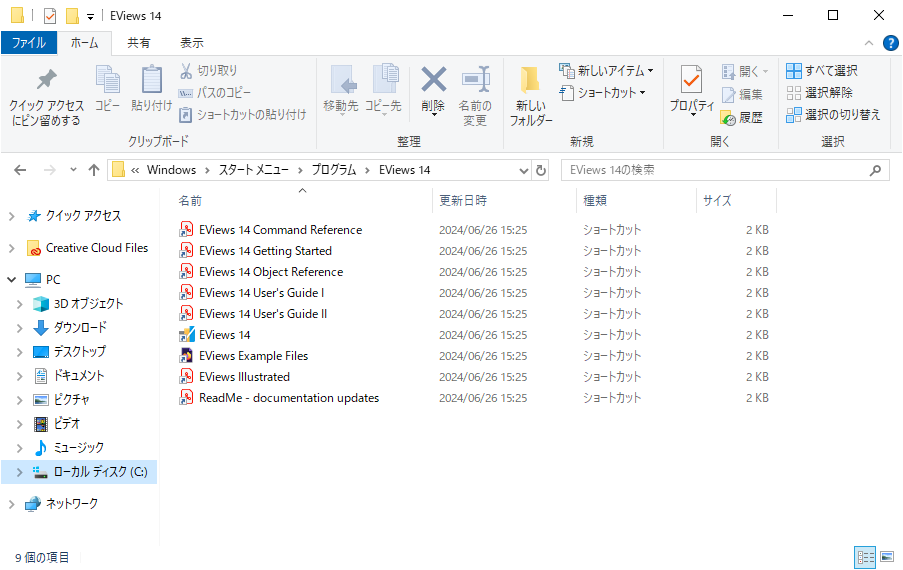Image resolution: width=903 pixels, height=570 pixels.
Task: Click Paste shortcut (ショートカットの貼り付け)
Action: 242,115
